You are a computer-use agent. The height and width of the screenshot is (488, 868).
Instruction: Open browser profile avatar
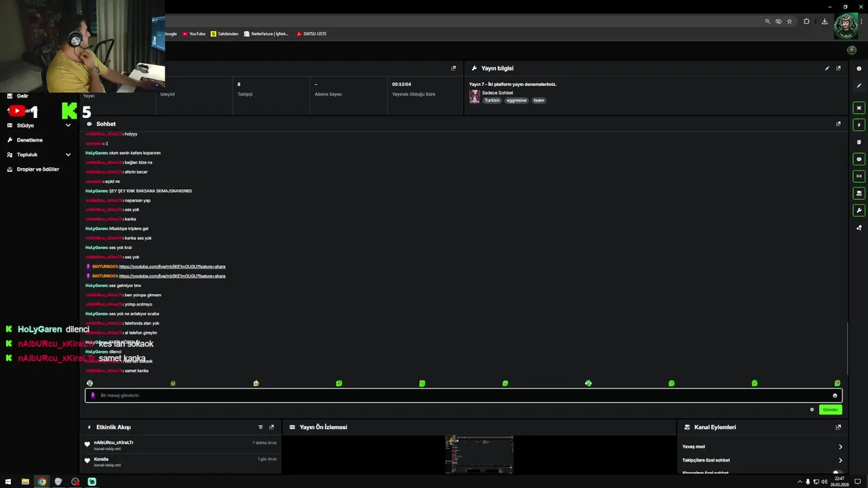point(846,26)
